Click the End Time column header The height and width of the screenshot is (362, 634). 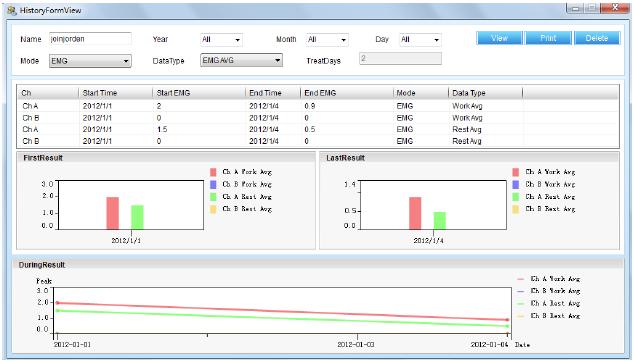(273, 93)
